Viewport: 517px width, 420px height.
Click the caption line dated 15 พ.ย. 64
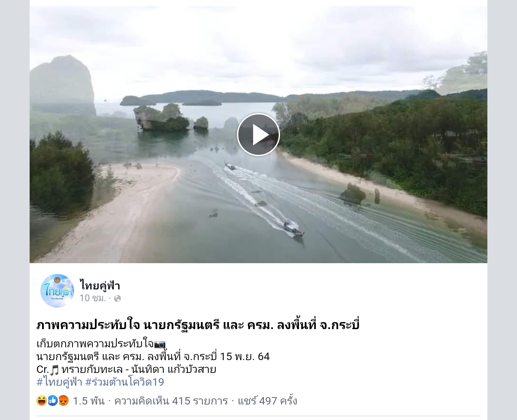click(153, 357)
